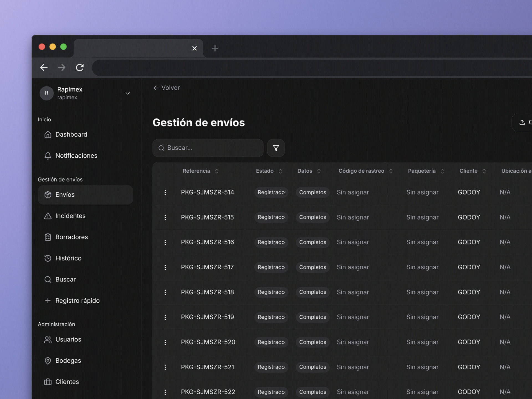Click reference PKG-SJMSZR-516

coord(208,242)
